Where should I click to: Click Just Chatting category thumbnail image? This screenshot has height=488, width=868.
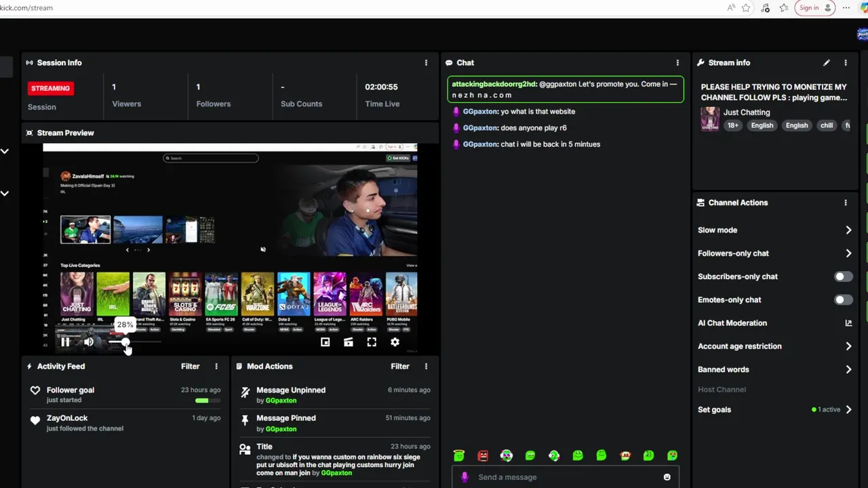point(710,119)
